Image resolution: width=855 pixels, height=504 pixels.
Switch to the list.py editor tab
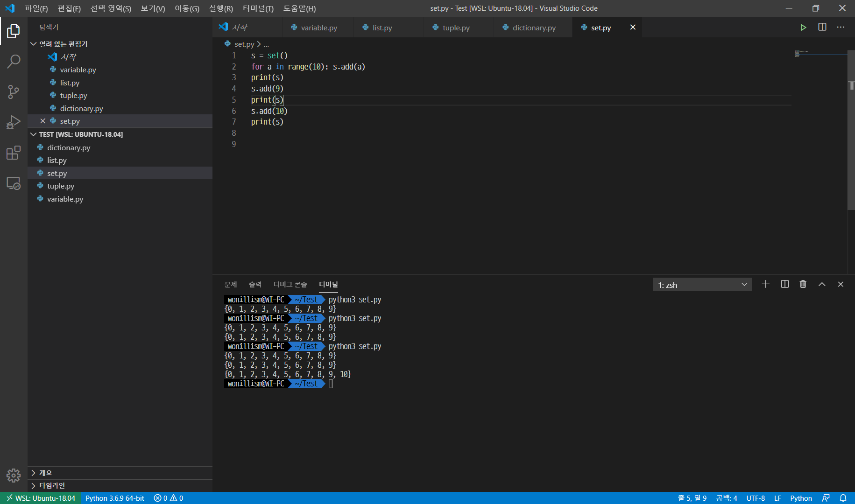tap(389, 28)
